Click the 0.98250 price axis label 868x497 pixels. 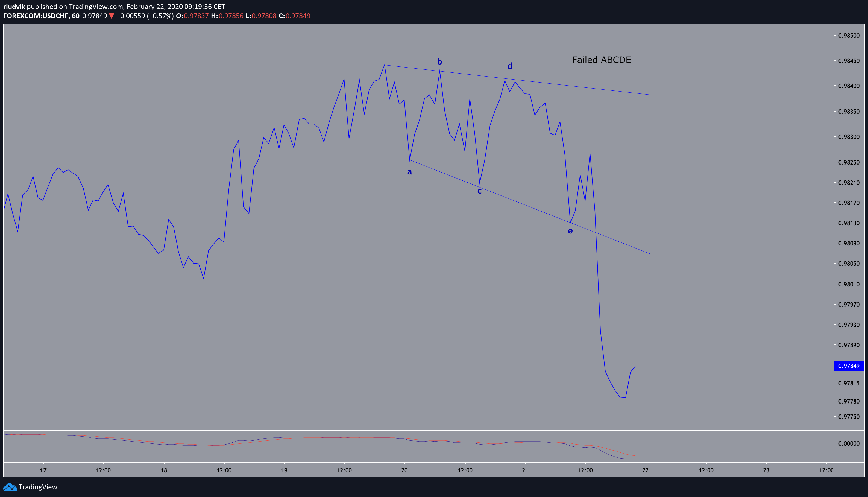point(849,162)
